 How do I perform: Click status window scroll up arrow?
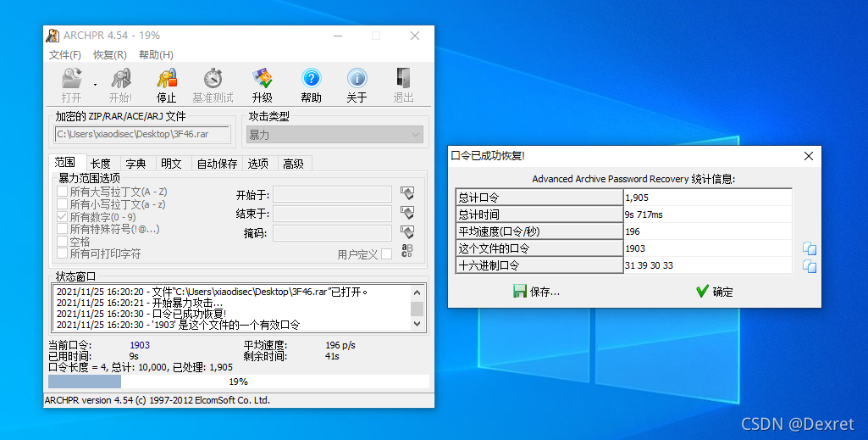click(417, 292)
